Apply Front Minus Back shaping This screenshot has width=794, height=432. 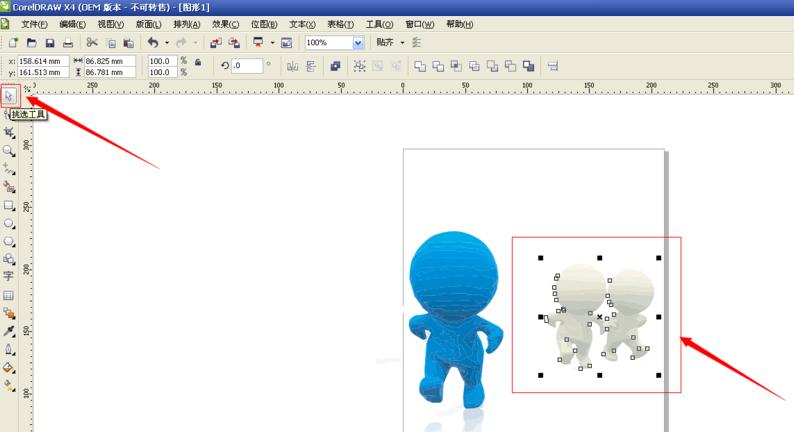[492, 66]
